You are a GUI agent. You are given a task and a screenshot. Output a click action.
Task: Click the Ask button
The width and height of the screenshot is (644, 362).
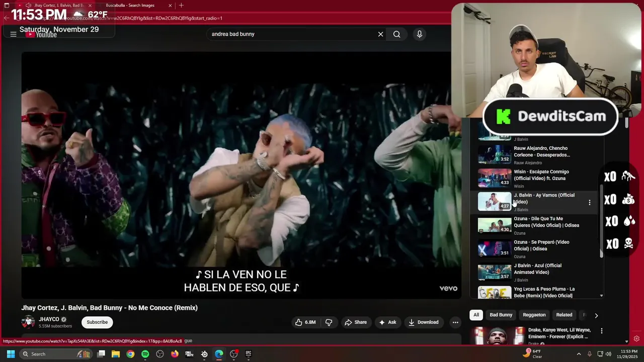coord(387,322)
